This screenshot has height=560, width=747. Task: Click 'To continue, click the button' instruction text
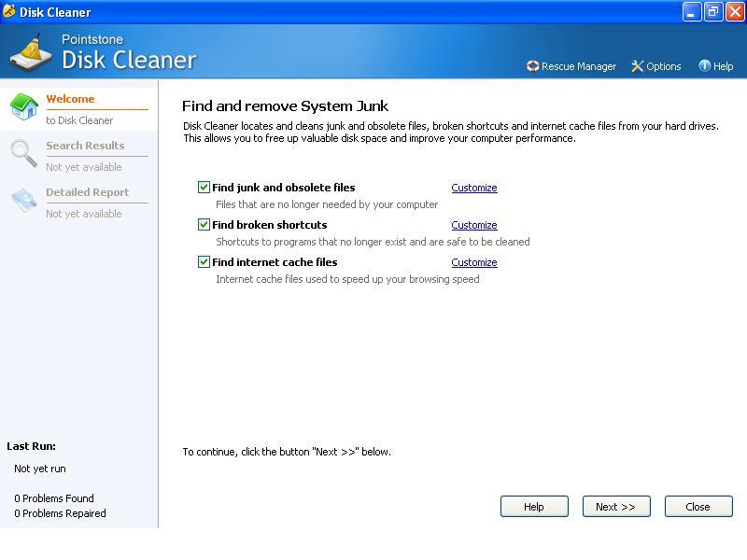287,452
